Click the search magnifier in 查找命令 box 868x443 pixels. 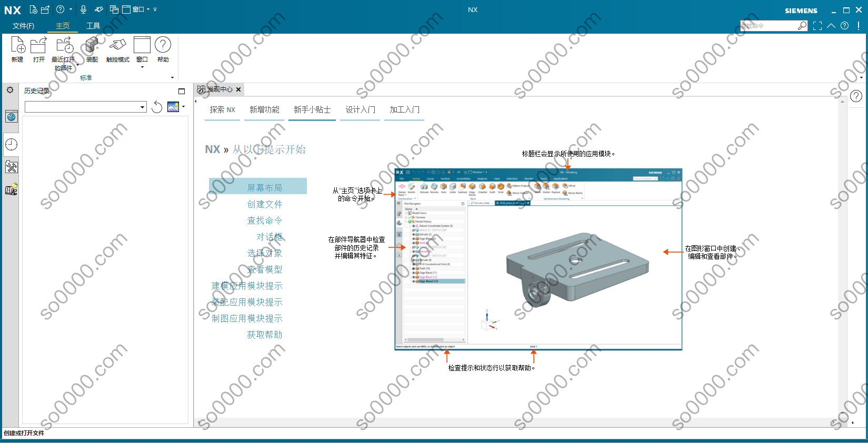click(x=802, y=26)
